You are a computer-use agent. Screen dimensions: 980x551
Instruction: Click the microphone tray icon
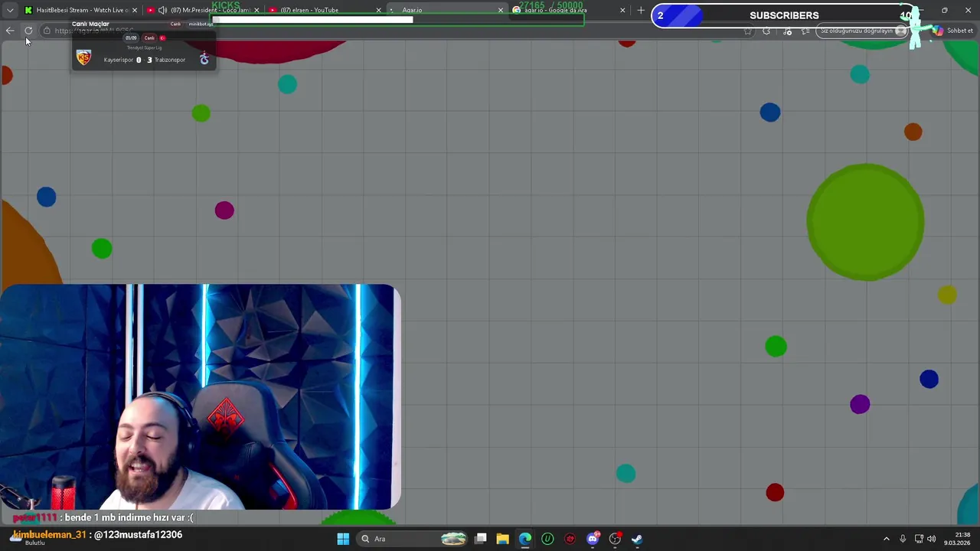903,539
